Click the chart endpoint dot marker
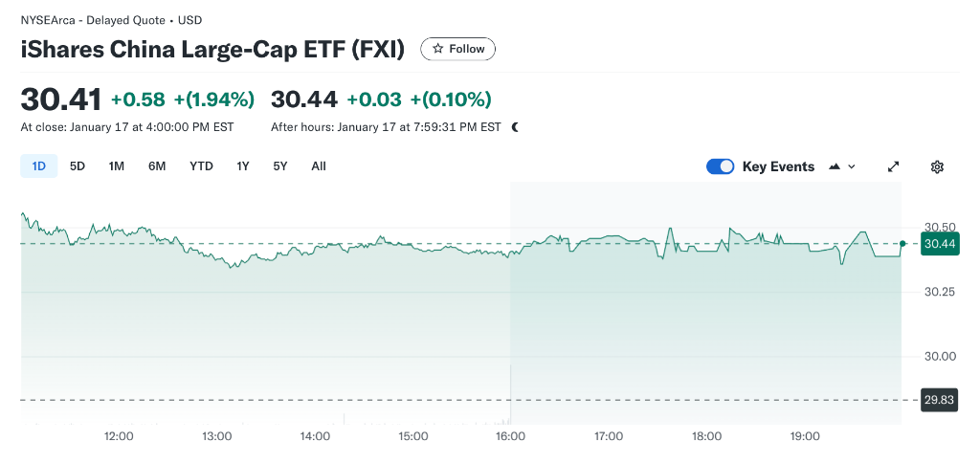The width and height of the screenshot is (980, 464). coord(902,244)
